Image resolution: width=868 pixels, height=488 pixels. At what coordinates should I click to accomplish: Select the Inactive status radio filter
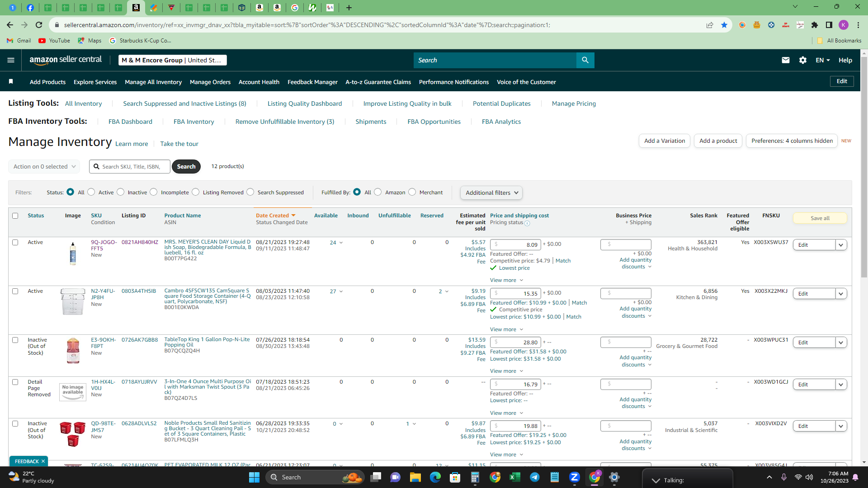point(121,192)
